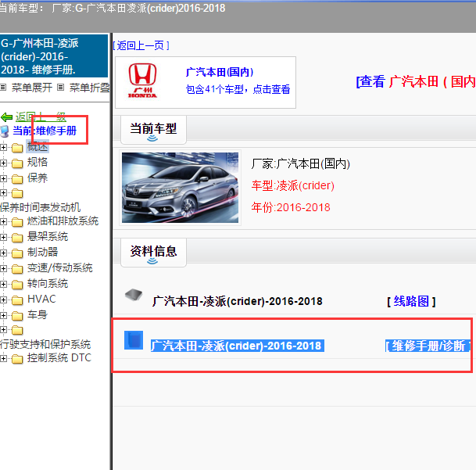The height and width of the screenshot is (470, 476).
Task: Open the 线路图 link
Action: 411,301
